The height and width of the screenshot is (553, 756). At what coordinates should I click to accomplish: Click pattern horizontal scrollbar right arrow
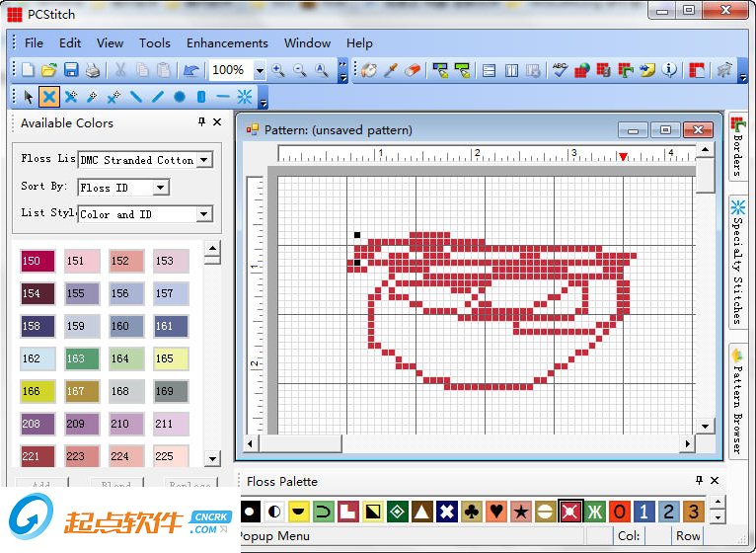pyautogui.click(x=687, y=443)
